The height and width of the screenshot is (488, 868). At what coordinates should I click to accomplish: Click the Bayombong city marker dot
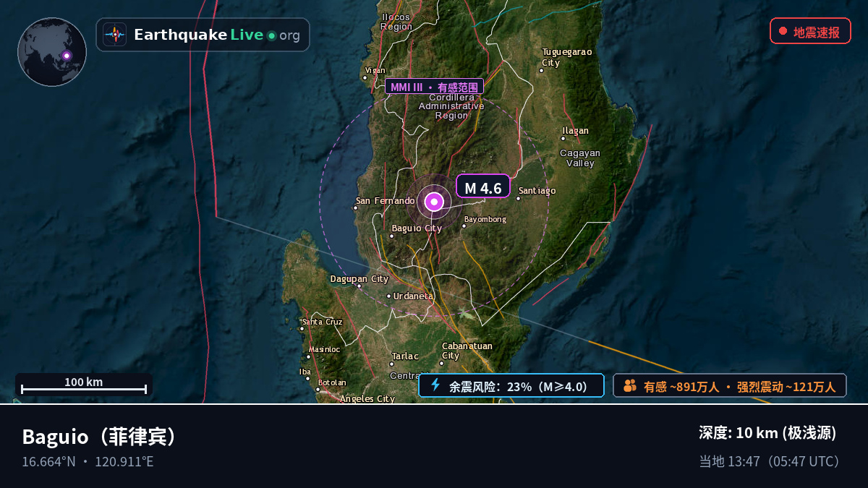click(x=464, y=226)
